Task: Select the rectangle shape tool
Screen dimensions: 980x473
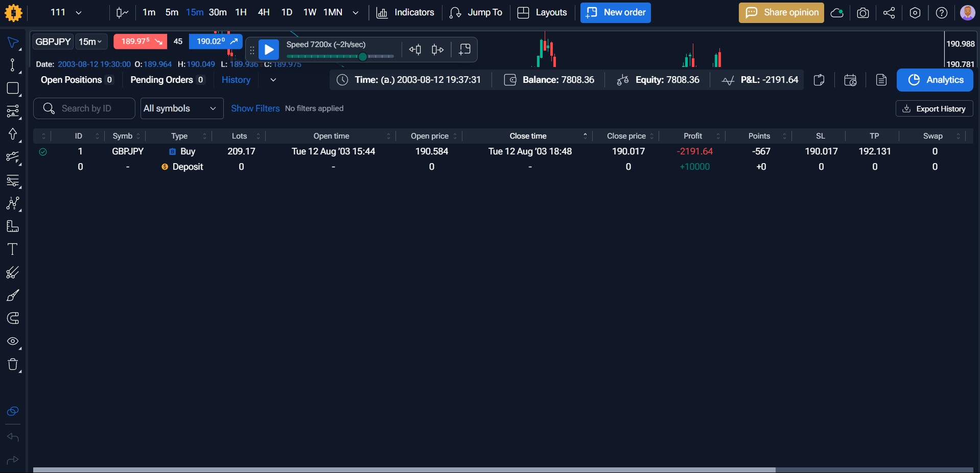Action: point(13,88)
